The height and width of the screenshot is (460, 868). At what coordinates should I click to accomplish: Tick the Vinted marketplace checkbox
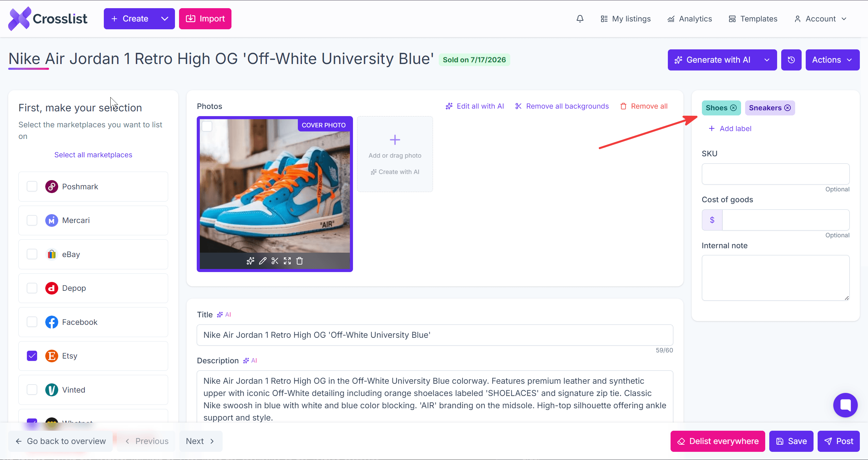[32, 390]
